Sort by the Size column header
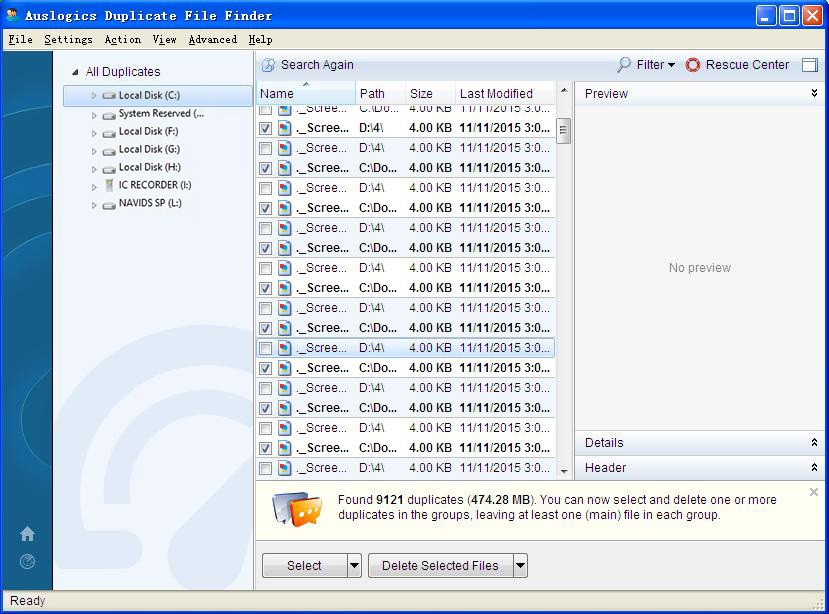 coord(430,94)
